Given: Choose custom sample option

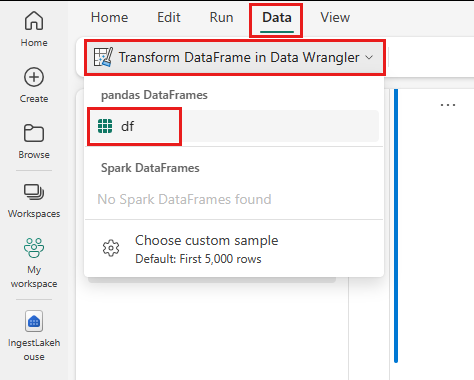Looking at the screenshot, I should (x=234, y=249).
